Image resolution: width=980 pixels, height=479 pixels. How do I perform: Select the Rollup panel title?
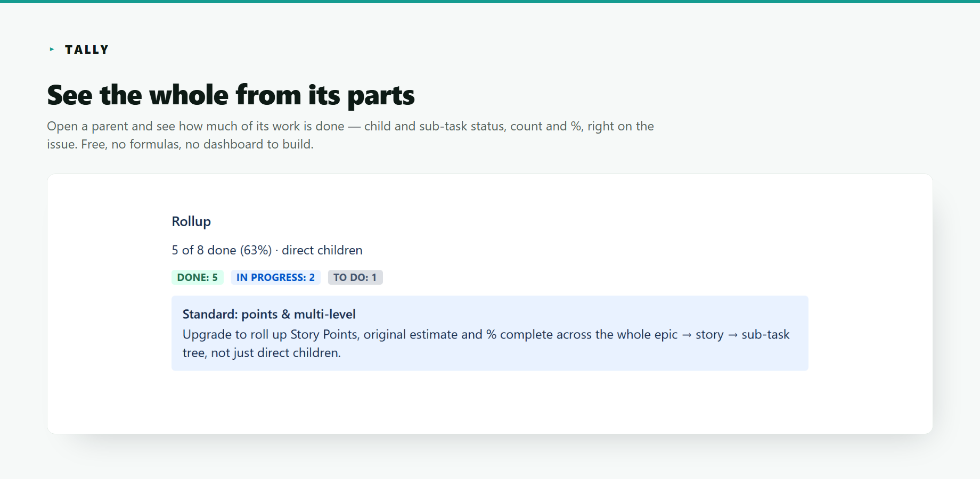191,221
